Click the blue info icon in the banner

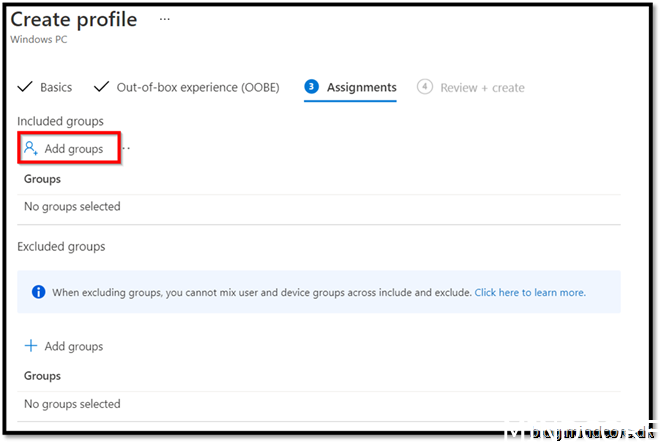(39, 293)
